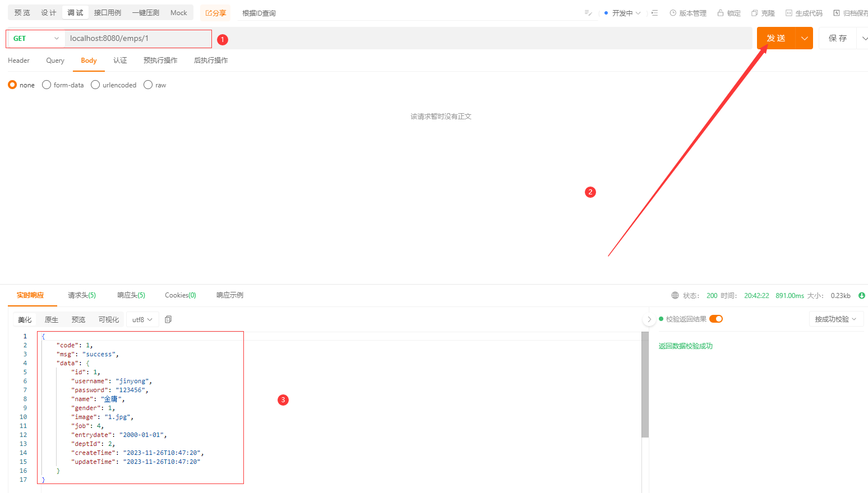Screen dimensions: 868x493
Task: Click the indent list icon next to the 开发中 status
Action: click(654, 13)
